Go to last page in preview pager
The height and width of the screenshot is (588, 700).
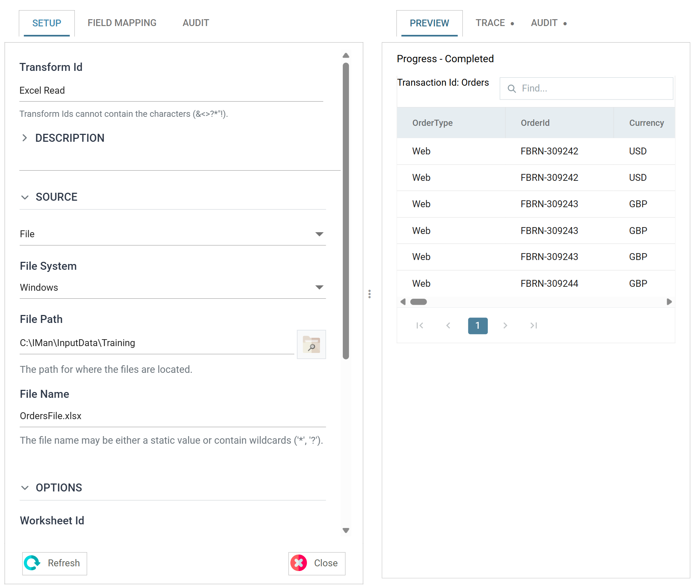click(534, 325)
